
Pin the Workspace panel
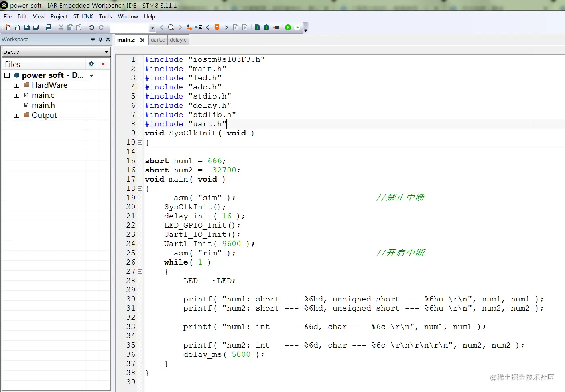[x=100, y=40]
